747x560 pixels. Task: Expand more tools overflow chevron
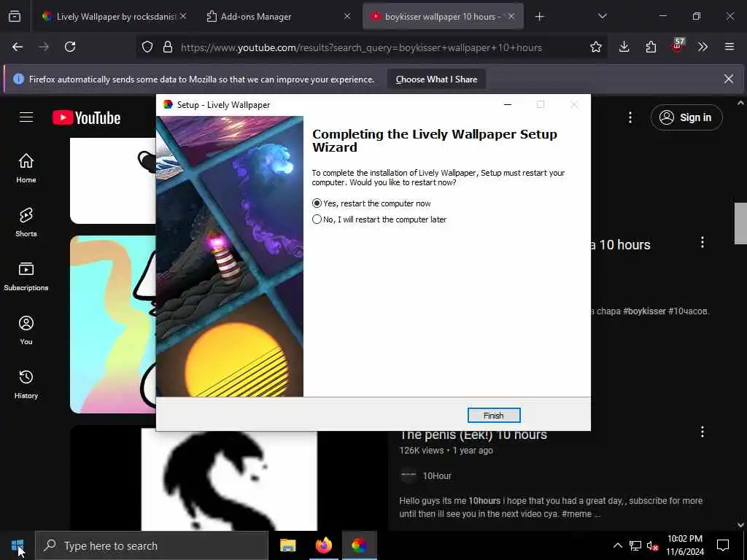pyautogui.click(x=703, y=47)
